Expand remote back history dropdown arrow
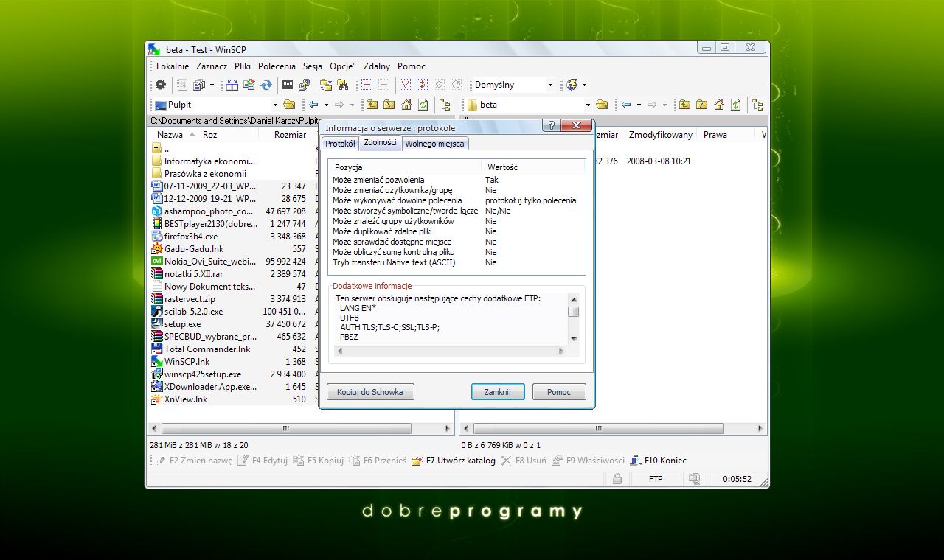 point(639,105)
